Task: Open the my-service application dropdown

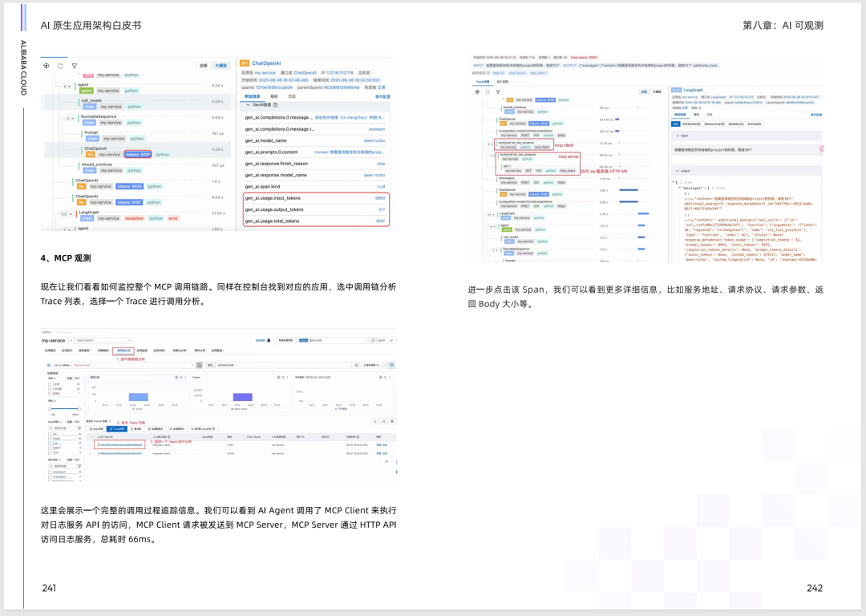Action: [71, 340]
